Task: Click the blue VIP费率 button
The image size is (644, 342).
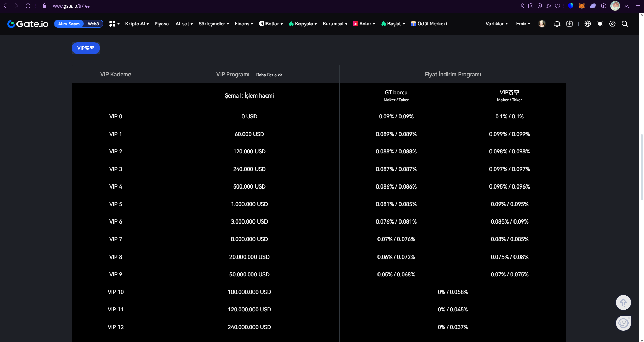Action: pos(86,48)
